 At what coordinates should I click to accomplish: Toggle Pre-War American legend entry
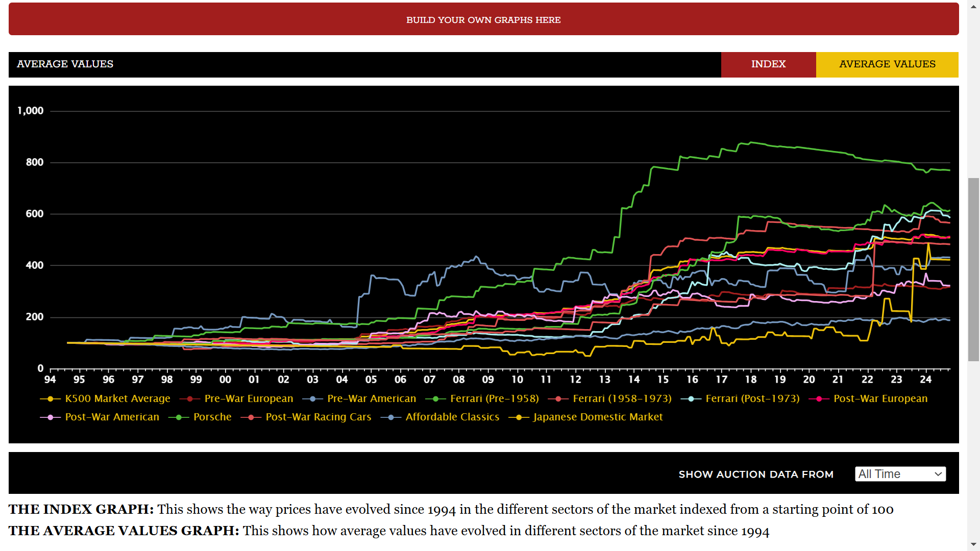(x=371, y=398)
